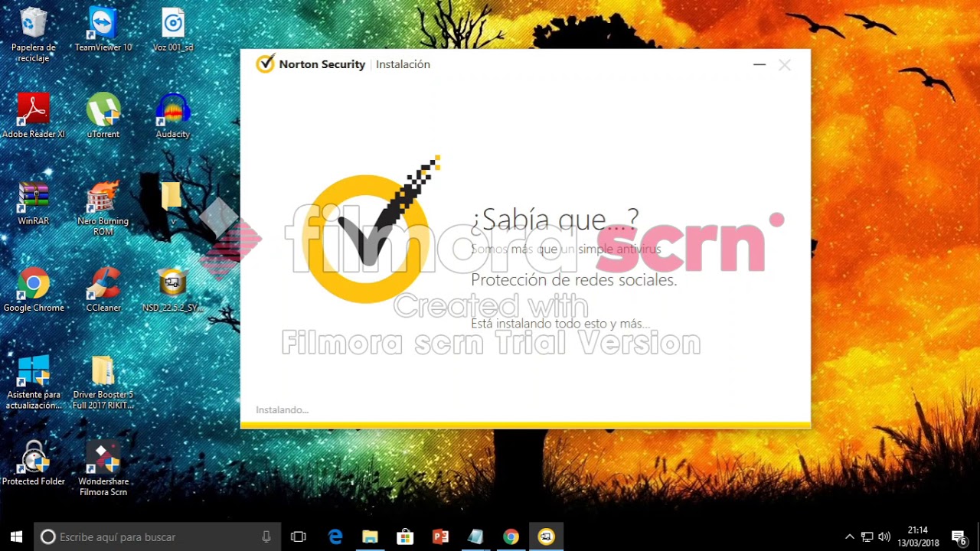Launch CCleaner from the desktop
The width and height of the screenshot is (980, 551).
(x=103, y=291)
